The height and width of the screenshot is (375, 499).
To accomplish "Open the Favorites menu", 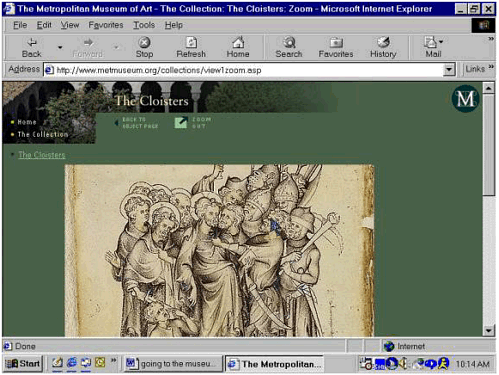I will [106, 25].
